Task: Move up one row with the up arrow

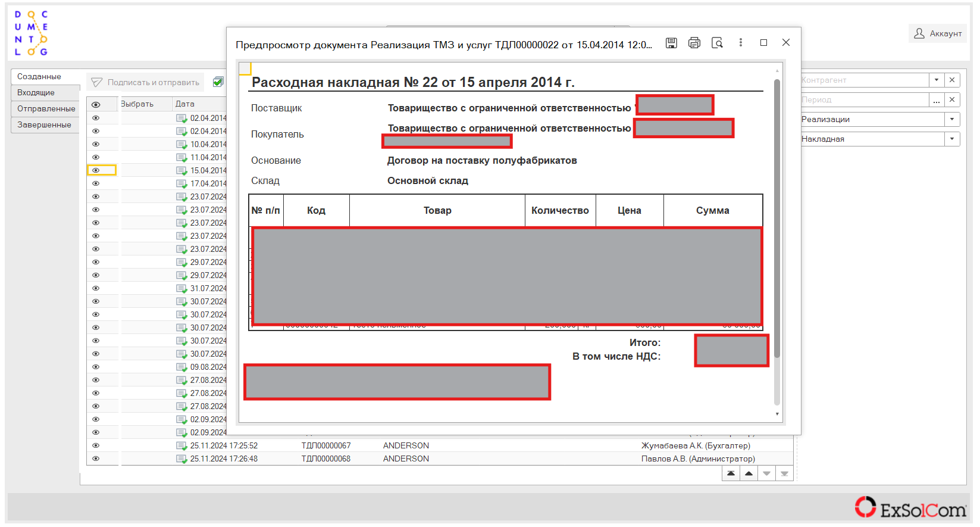Action: click(x=749, y=473)
